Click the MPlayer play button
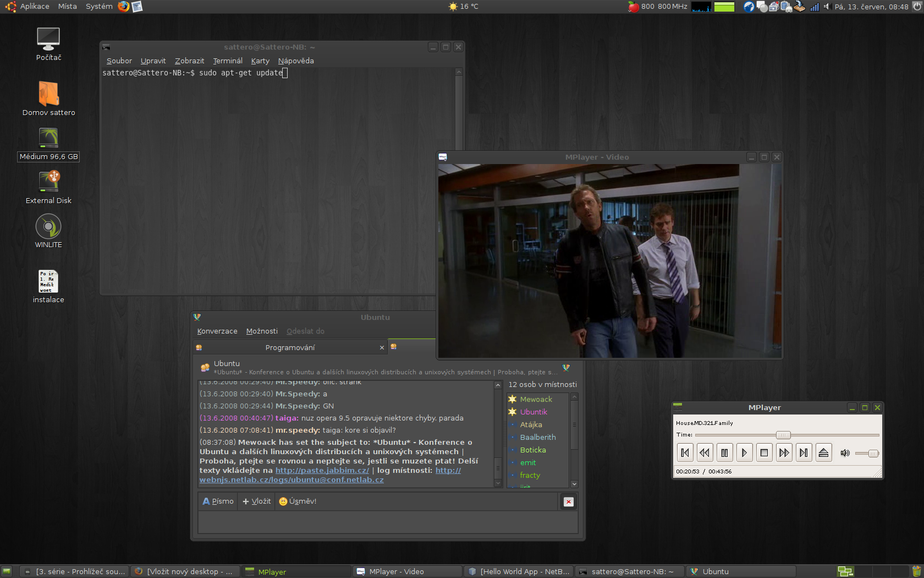 pyautogui.click(x=744, y=452)
